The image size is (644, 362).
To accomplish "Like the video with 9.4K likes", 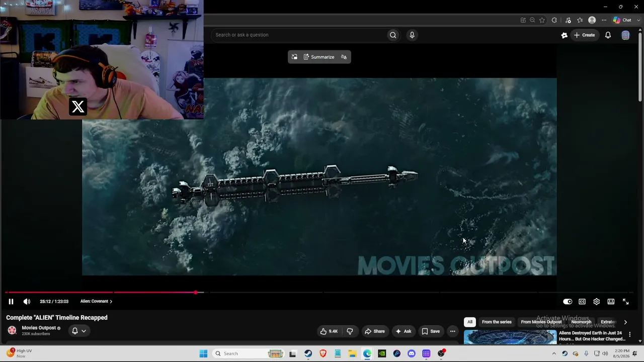I will (329, 331).
